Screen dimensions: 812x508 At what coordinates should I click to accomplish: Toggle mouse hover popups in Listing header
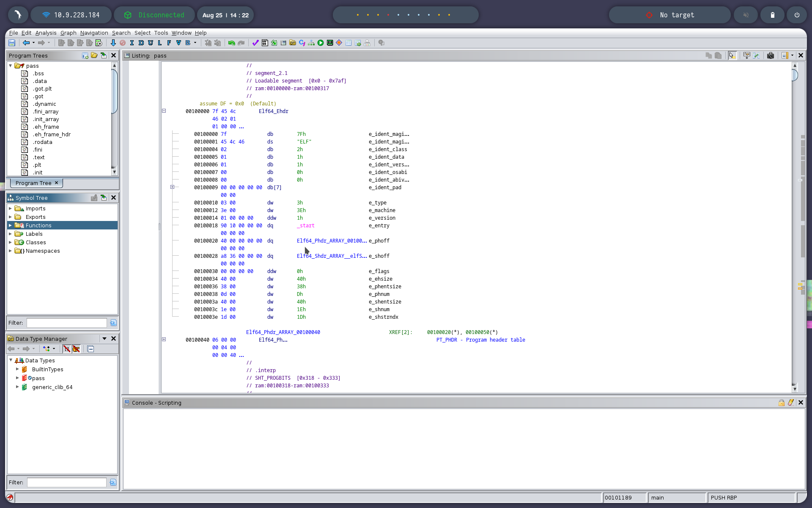pyautogui.click(x=732, y=55)
